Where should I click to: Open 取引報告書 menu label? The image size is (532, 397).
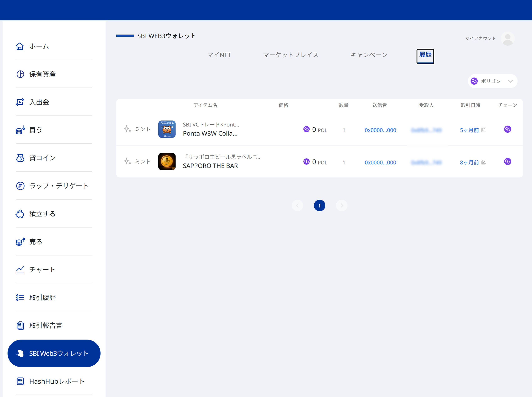46,325
